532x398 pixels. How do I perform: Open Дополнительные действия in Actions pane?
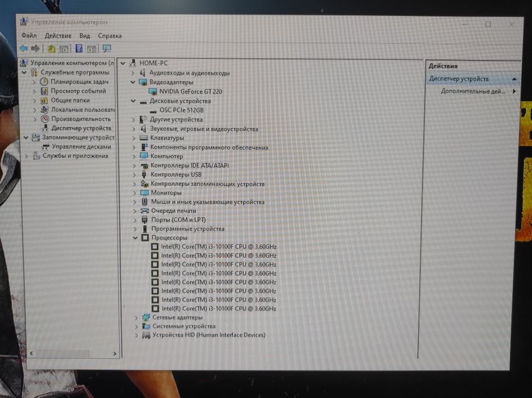tap(473, 91)
